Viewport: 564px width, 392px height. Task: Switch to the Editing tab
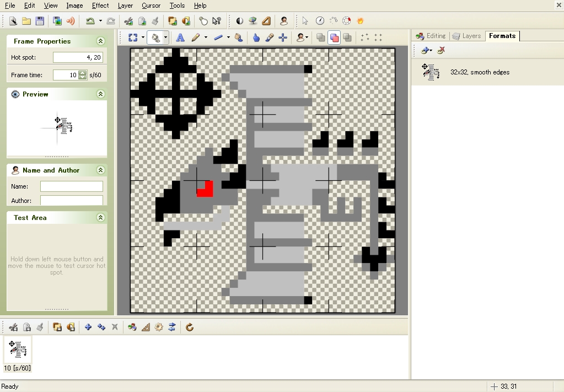coord(431,36)
